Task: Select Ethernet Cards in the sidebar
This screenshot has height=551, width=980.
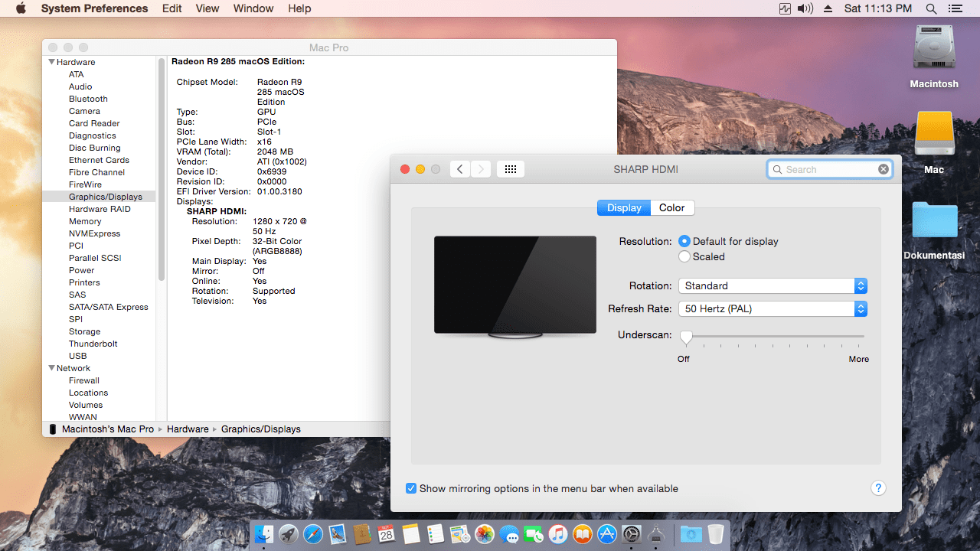Action: 99,160
